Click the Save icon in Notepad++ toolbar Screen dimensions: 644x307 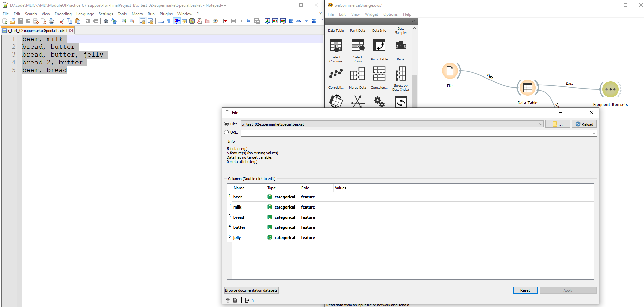(20, 21)
